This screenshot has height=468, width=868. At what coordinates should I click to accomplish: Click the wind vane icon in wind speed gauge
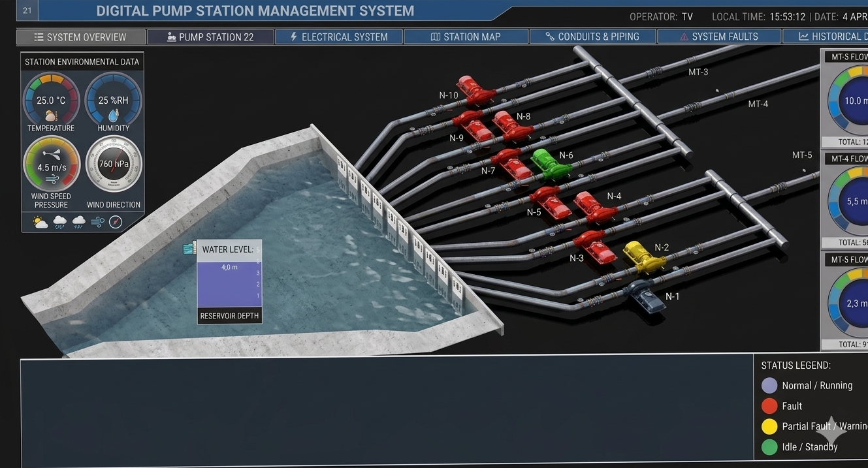pyautogui.click(x=52, y=153)
